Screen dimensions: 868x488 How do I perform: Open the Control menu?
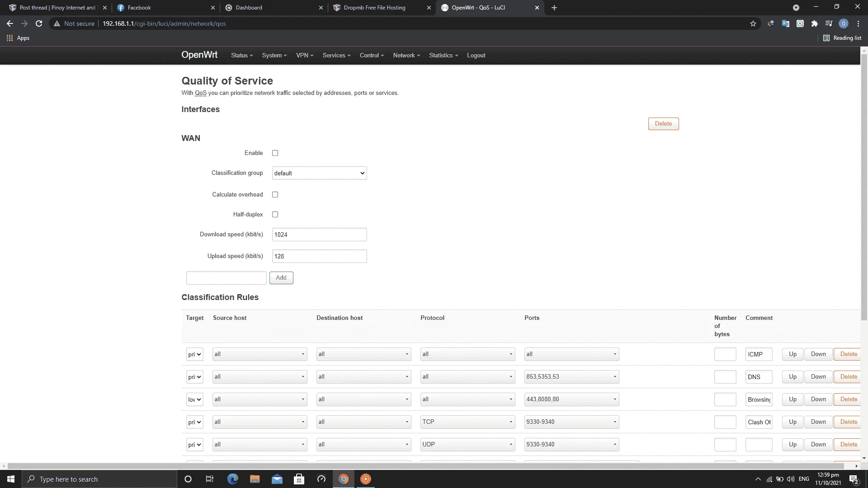(372, 55)
